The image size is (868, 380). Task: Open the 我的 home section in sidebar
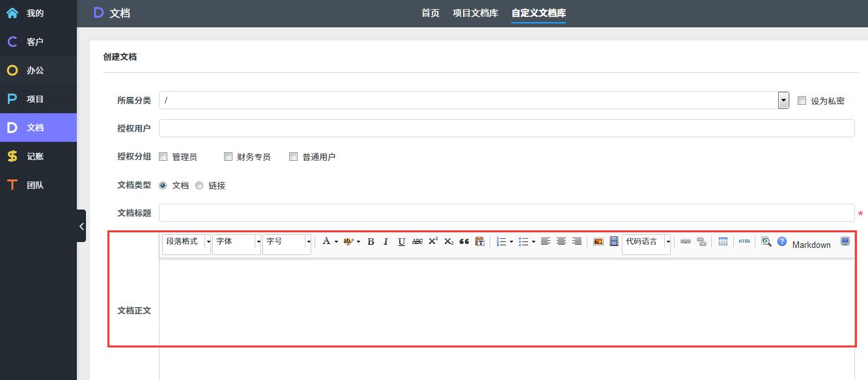click(38, 13)
